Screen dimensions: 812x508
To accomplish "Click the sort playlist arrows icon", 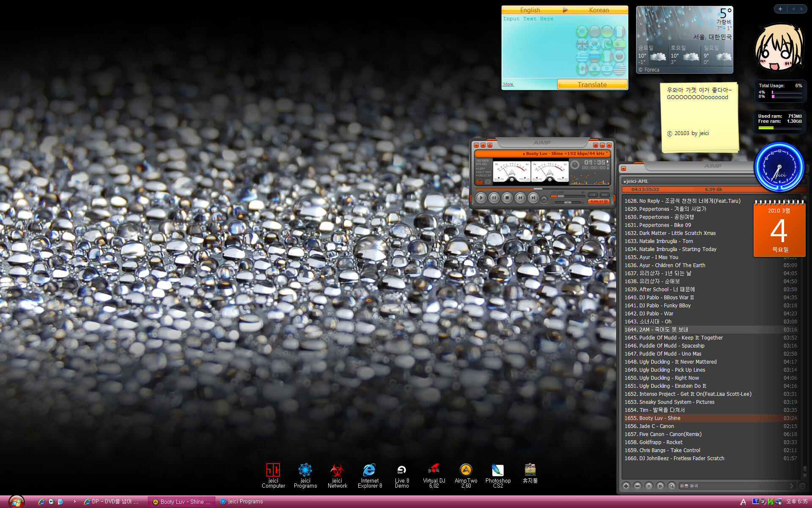I will click(660, 486).
